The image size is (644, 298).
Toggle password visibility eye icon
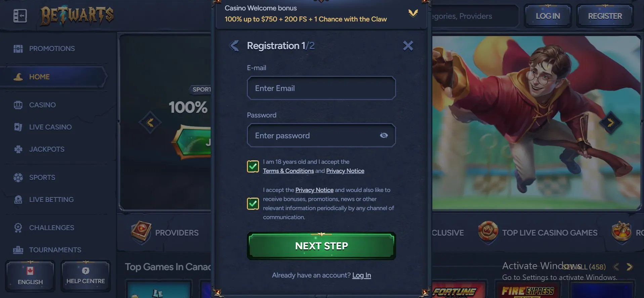(384, 135)
